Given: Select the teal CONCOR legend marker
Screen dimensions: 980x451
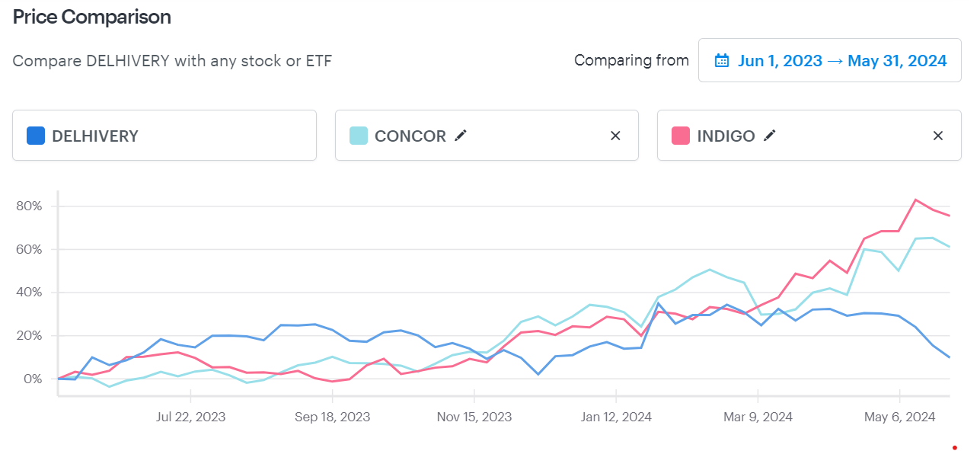Looking at the screenshot, I should coord(357,135).
